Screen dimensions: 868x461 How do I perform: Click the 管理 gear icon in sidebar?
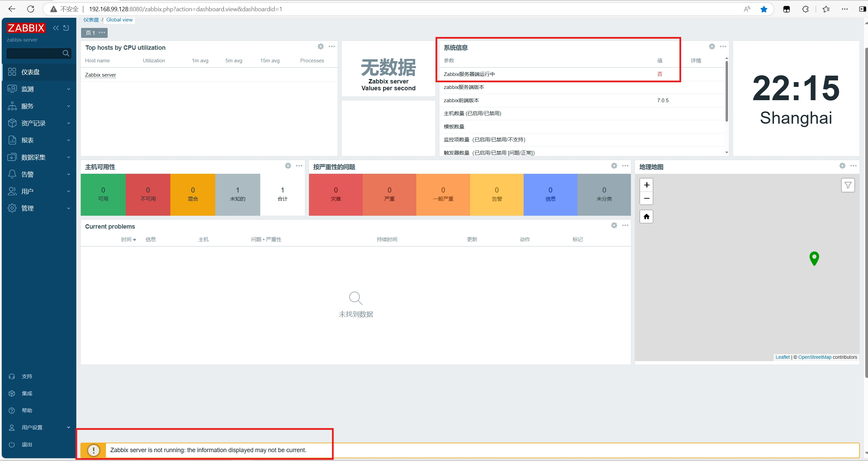12,208
